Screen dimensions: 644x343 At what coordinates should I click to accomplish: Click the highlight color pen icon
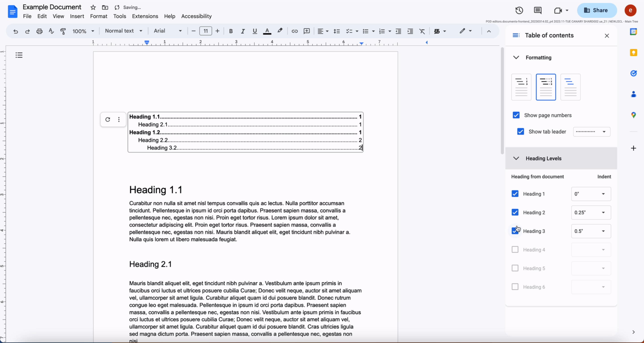pyautogui.click(x=280, y=31)
